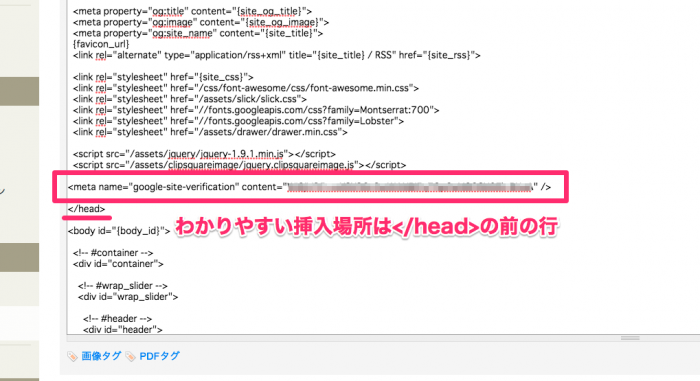Click the drawer.min.css stylesheet line
This screenshot has height=381, width=700.
pyautogui.click(x=210, y=132)
